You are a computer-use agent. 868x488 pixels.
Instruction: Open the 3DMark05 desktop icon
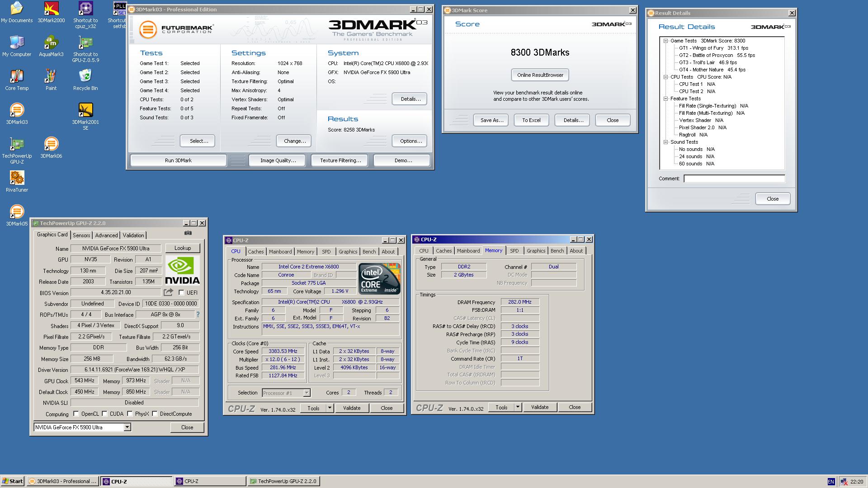[x=17, y=216]
